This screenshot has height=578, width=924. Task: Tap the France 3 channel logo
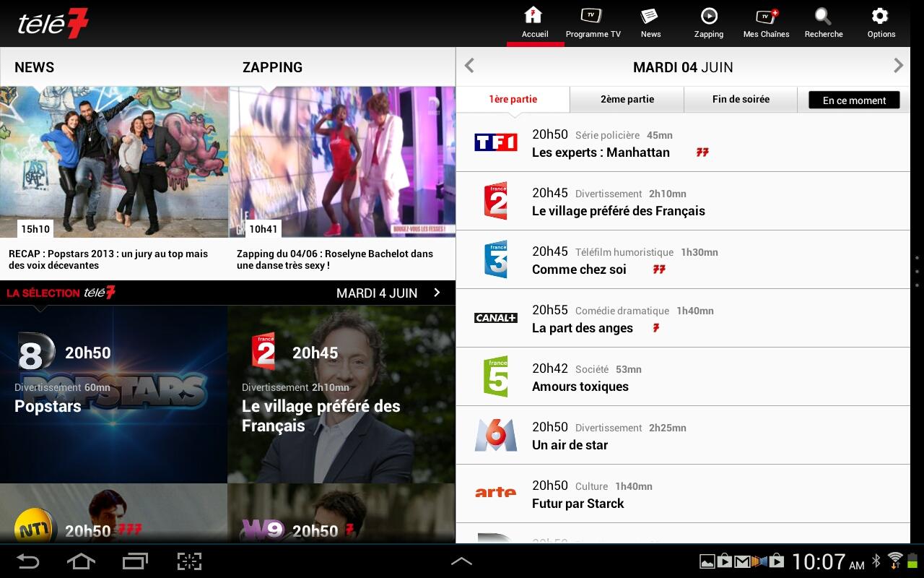tap(496, 259)
